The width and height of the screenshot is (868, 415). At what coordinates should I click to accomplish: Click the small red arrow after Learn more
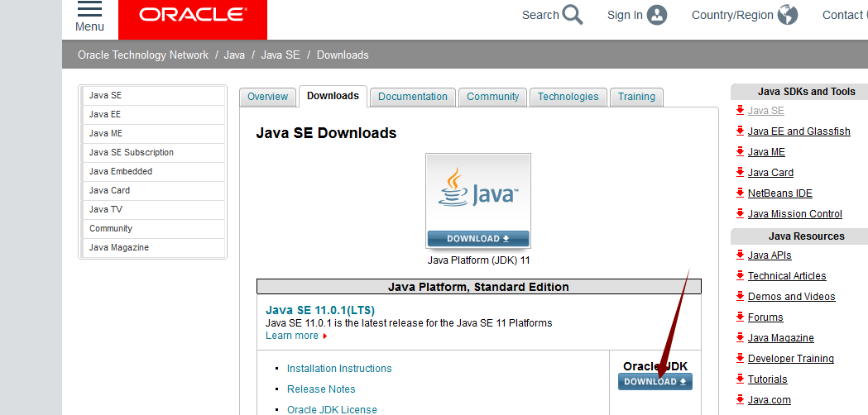324,336
